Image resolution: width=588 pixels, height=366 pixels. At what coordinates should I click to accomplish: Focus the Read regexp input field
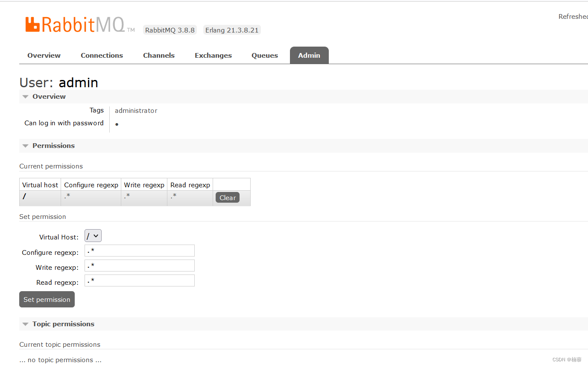(x=140, y=280)
